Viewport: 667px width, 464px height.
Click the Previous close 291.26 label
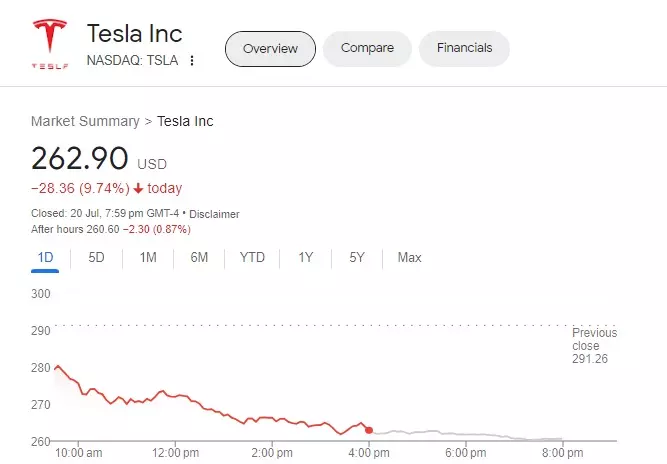pos(594,346)
